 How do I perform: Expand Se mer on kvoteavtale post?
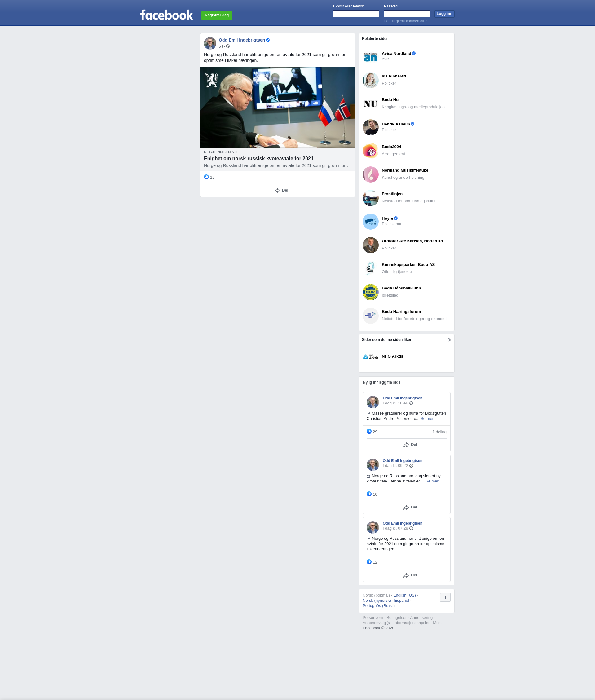432,481
